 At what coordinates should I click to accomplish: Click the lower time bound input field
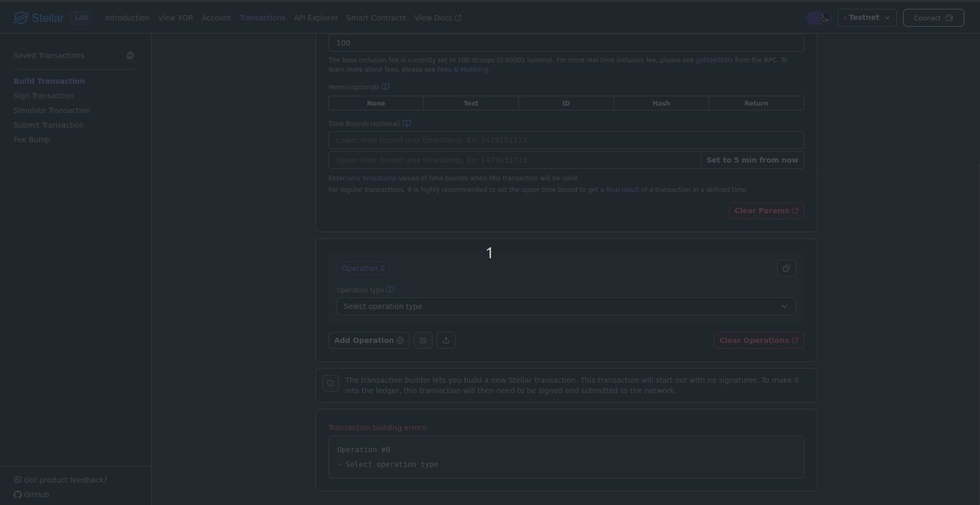pos(566,140)
